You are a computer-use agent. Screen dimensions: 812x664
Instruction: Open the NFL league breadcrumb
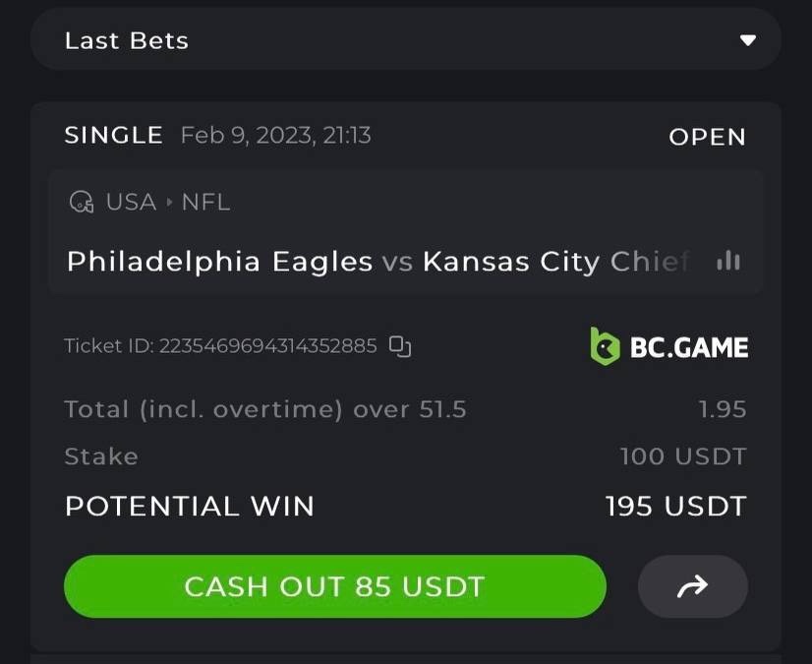coord(205,203)
